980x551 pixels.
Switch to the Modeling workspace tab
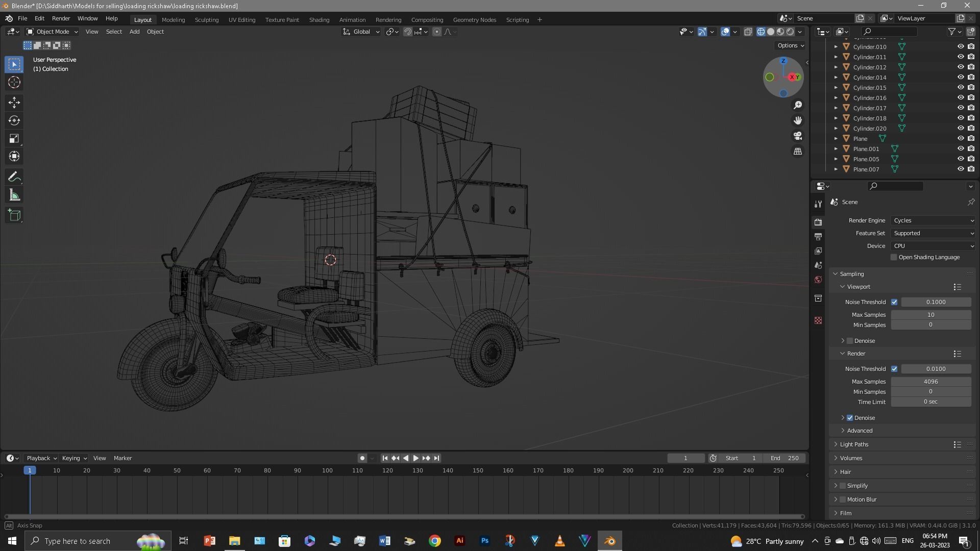[x=173, y=19]
